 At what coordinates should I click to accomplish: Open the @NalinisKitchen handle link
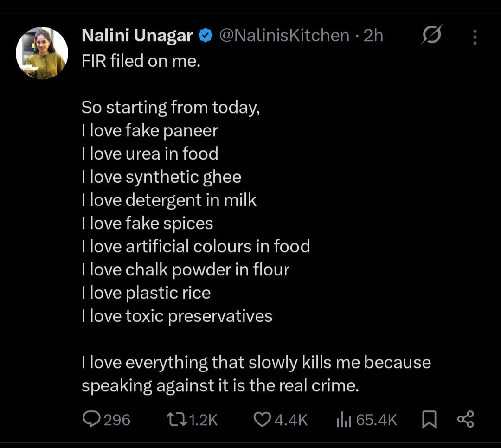284,36
